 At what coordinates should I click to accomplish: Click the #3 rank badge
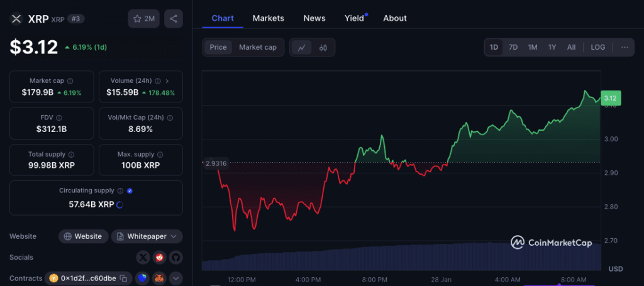(x=76, y=18)
